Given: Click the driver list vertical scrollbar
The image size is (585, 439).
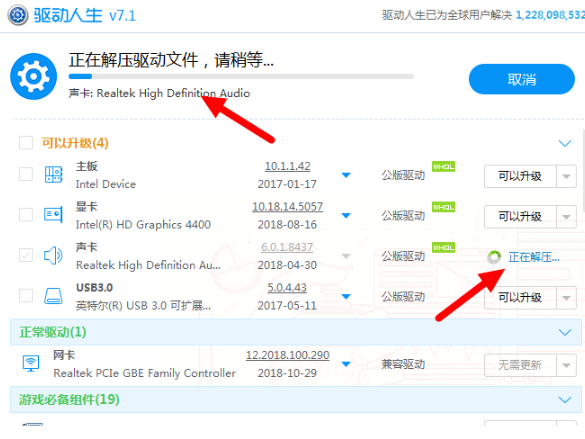Looking at the screenshot, I should [x=583, y=172].
